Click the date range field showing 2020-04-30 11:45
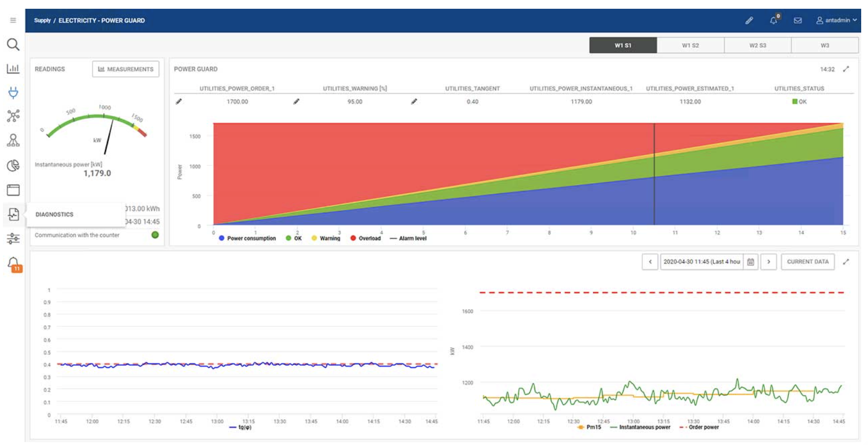Viewport: 868px width, 445px height. (x=703, y=261)
